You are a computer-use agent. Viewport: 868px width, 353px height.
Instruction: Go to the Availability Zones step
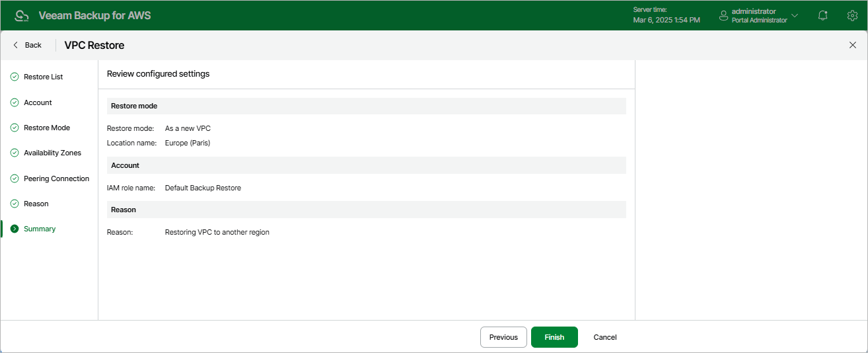click(x=53, y=153)
